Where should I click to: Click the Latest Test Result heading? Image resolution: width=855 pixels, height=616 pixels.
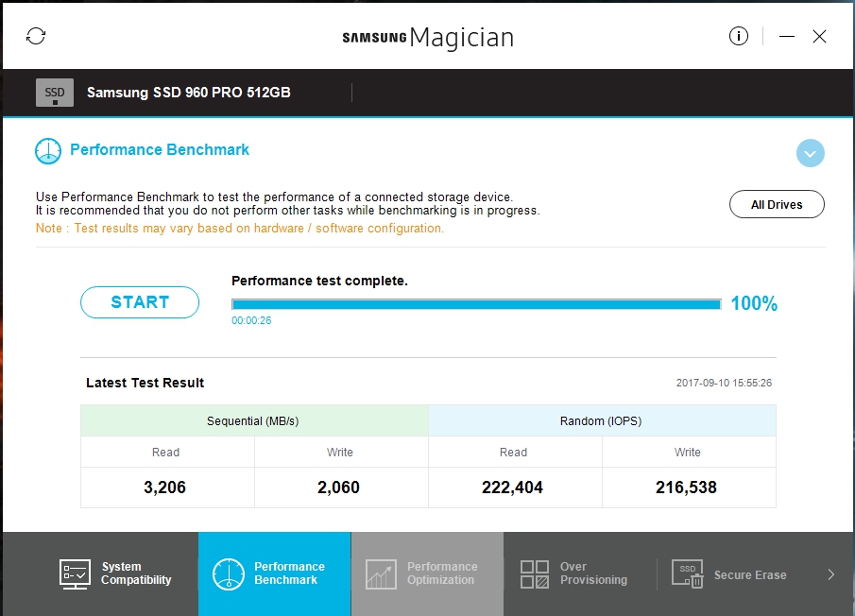(145, 383)
